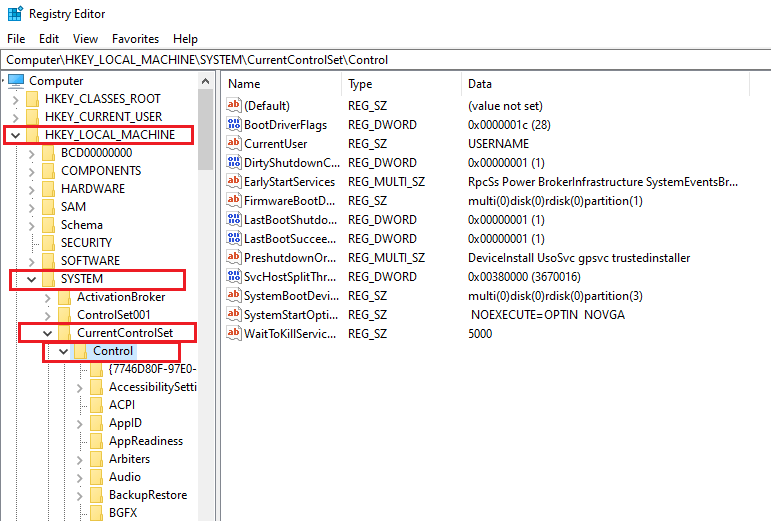
Task: Click the BootDriverFlags DWORD value icon
Action: tap(234, 125)
